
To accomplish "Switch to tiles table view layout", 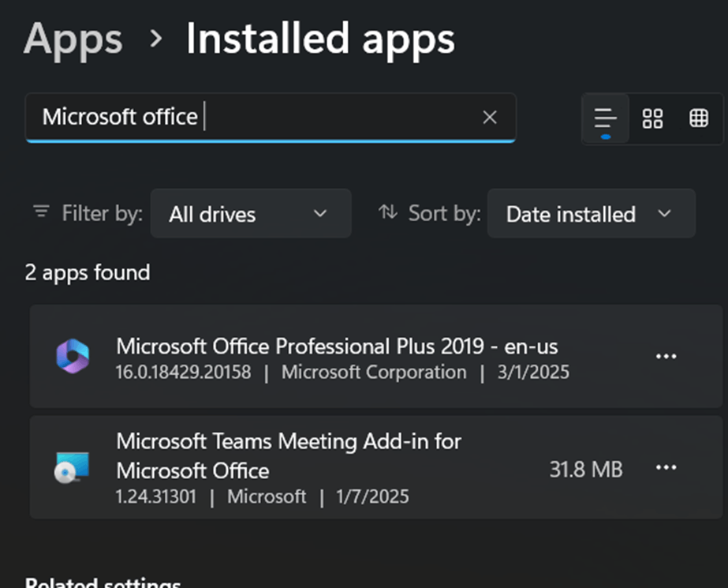I will point(699,119).
